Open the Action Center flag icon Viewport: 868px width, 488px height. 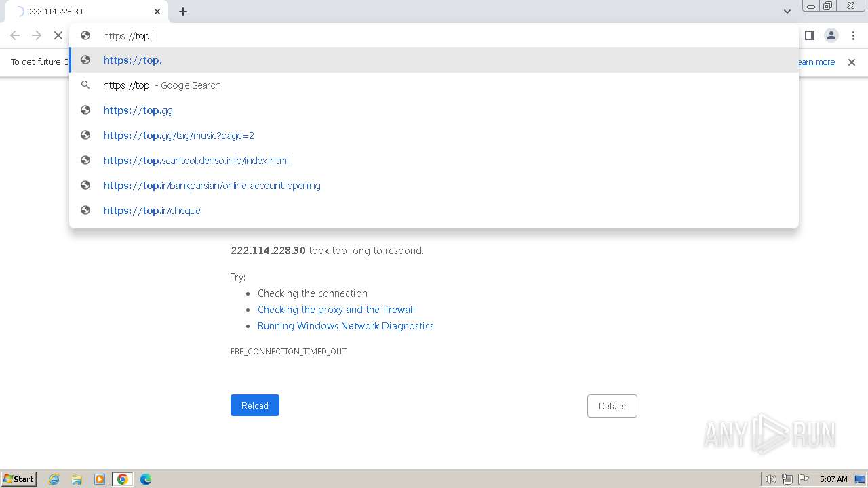804,479
